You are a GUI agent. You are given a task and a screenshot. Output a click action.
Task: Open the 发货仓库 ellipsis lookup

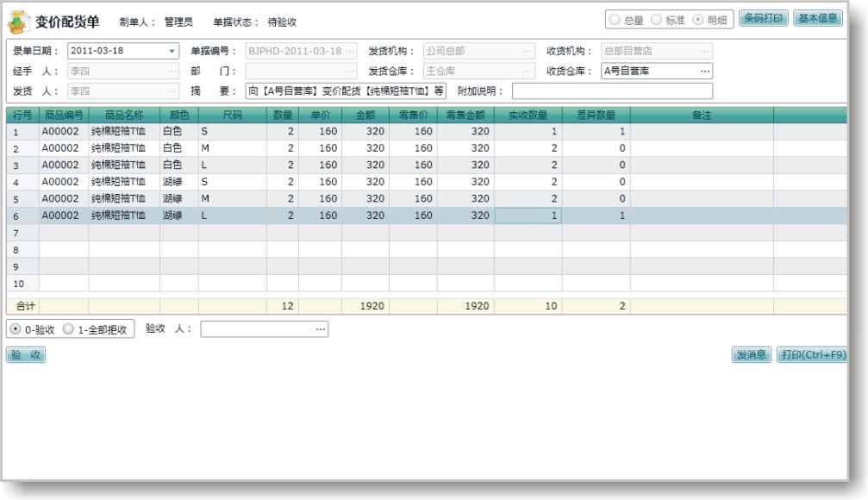click(x=527, y=71)
